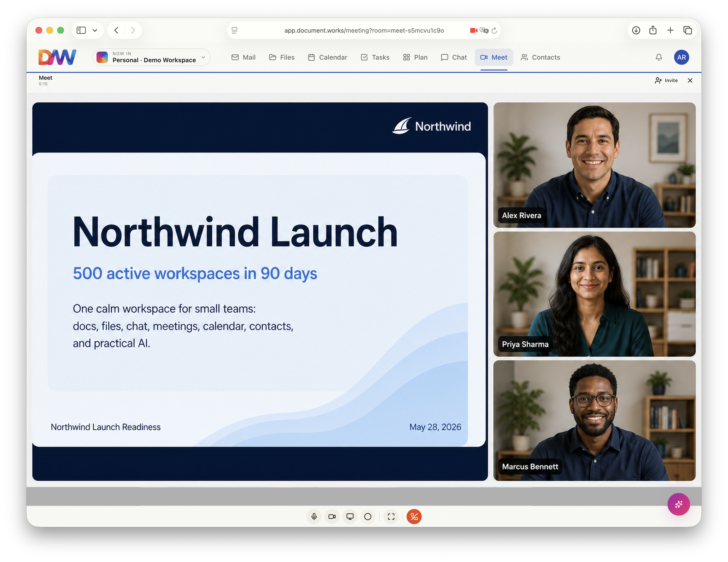This screenshot has height=562, width=728.
Task: Select the Plan tab
Action: click(x=415, y=57)
